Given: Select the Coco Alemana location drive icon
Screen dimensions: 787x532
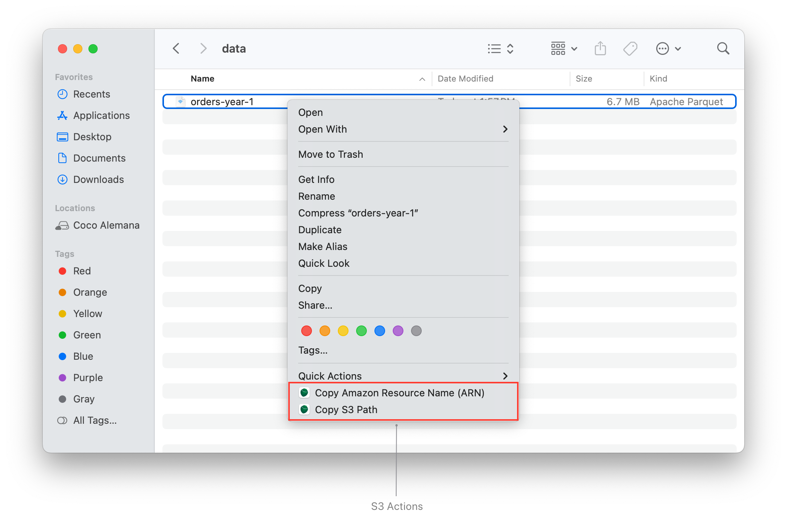Looking at the screenshot, I should 62,225.
